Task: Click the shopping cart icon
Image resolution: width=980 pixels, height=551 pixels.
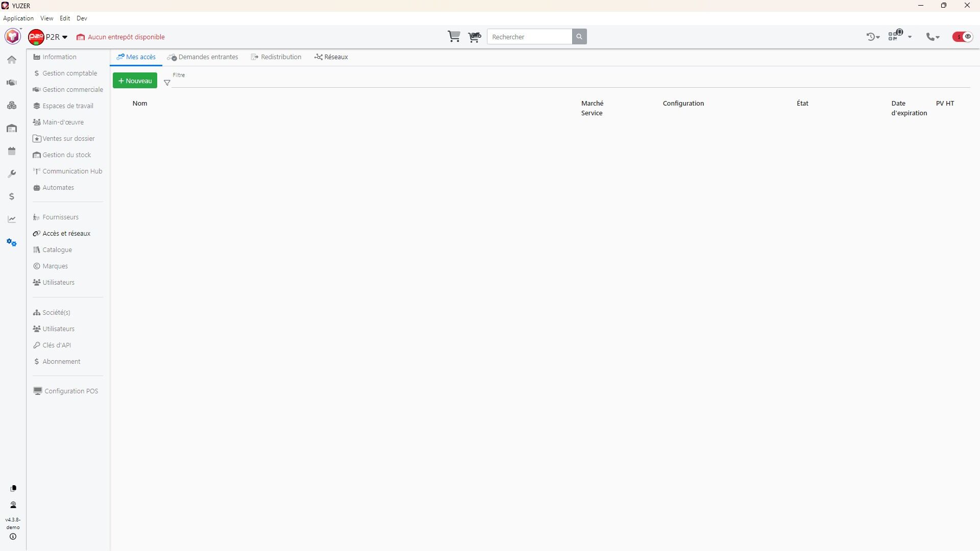Action: point(453,37)
